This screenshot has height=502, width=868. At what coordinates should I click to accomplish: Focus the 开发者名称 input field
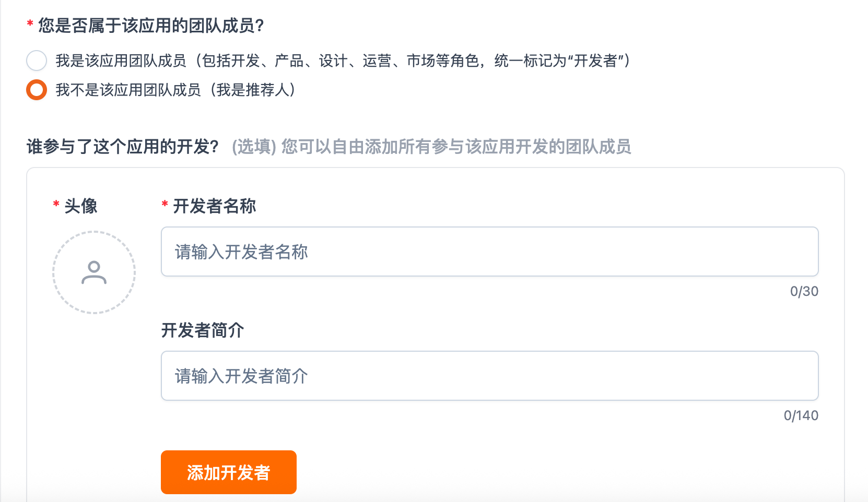tap(489, 252)
